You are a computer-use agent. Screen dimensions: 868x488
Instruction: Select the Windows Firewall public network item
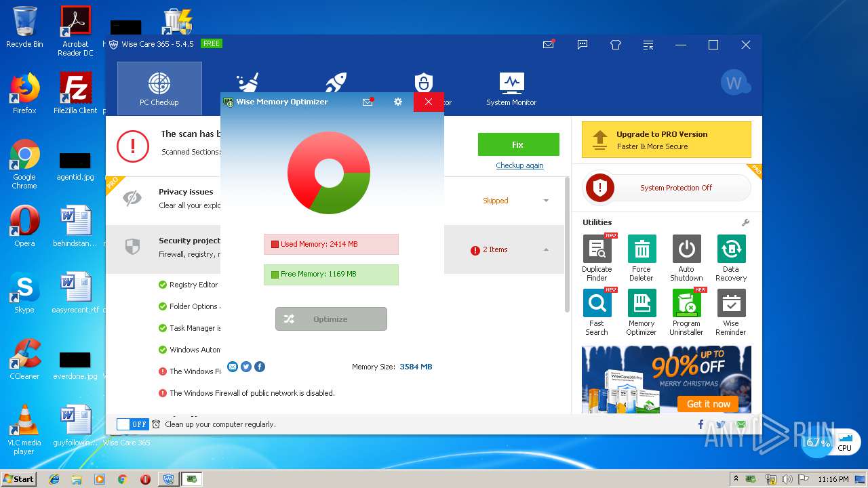(x=247, y=393)
